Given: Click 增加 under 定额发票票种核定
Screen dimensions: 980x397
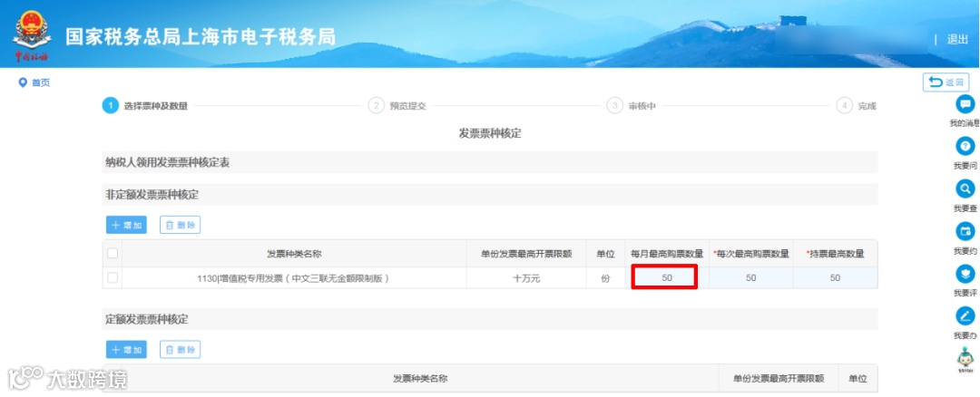Looking at the screenshot, I should pyautogui.click(x=126, y=350).
